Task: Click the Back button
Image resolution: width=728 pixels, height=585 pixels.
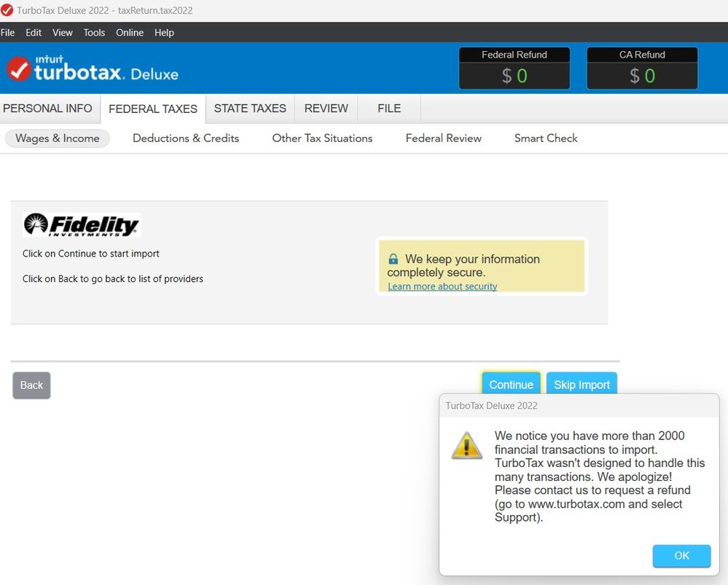Action: pos(31,385)
